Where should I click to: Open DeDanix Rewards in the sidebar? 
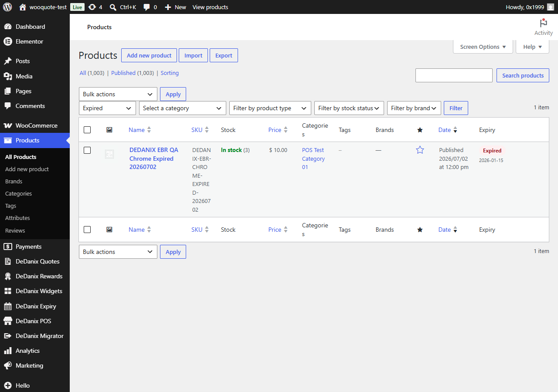click(35, 276)
